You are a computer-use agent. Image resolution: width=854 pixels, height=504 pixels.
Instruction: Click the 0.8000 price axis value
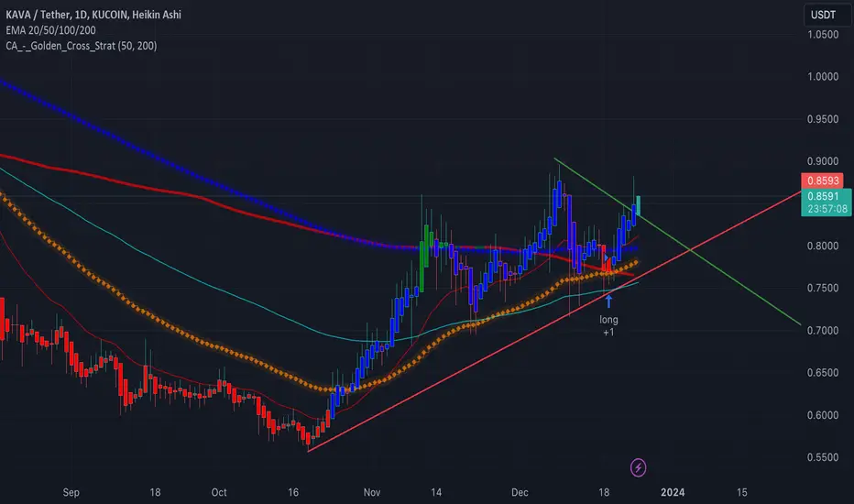click(x=823, y=246)
